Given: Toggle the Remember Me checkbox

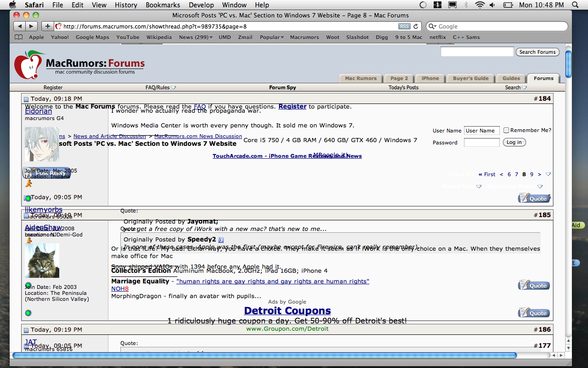Looking at the screenshot, I should point(506,130).
